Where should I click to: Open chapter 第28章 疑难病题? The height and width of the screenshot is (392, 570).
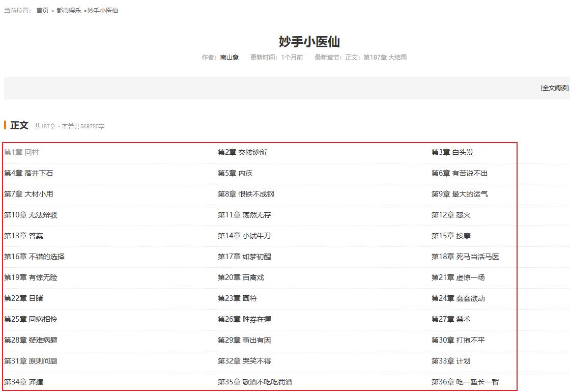[x=31, y=340]
